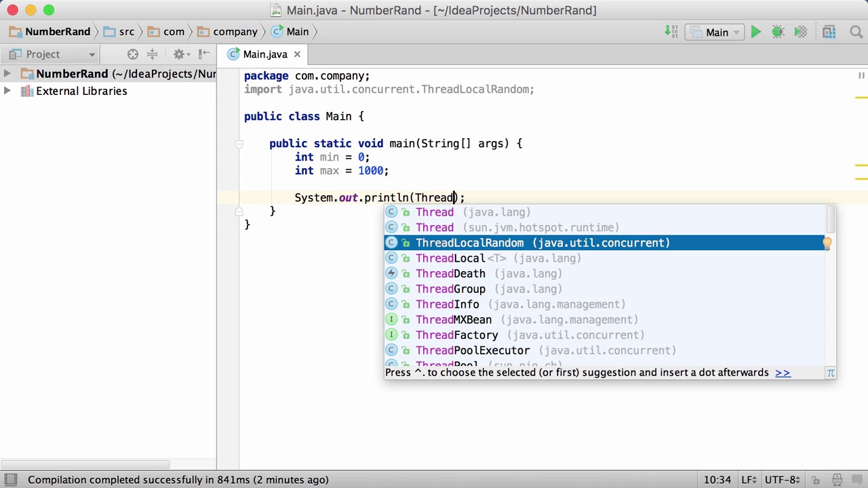The image size is (868, 488).
Task: Click fold end marker beside closing brace
Action: pos(239,211)
